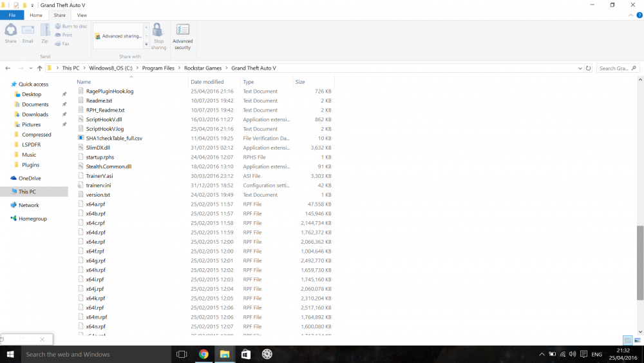The width and height of the screenshot is (644, 363).
Task: Switch to the Share ribbon tab
Action: pos(59,15)
